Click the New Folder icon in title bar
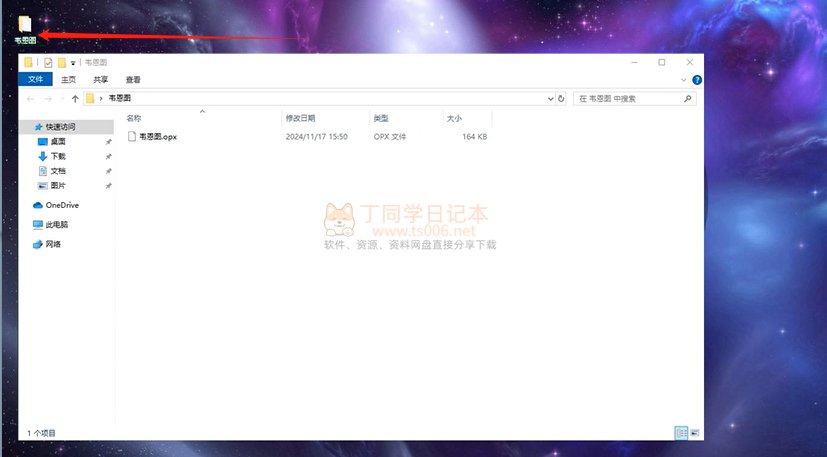Image resolution: width=827 pixels, height=457 pixels. coord(62,63)
